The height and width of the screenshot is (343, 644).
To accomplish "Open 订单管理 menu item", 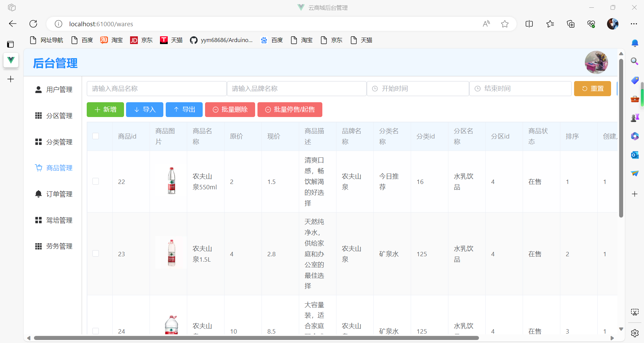I will [54, 194].
